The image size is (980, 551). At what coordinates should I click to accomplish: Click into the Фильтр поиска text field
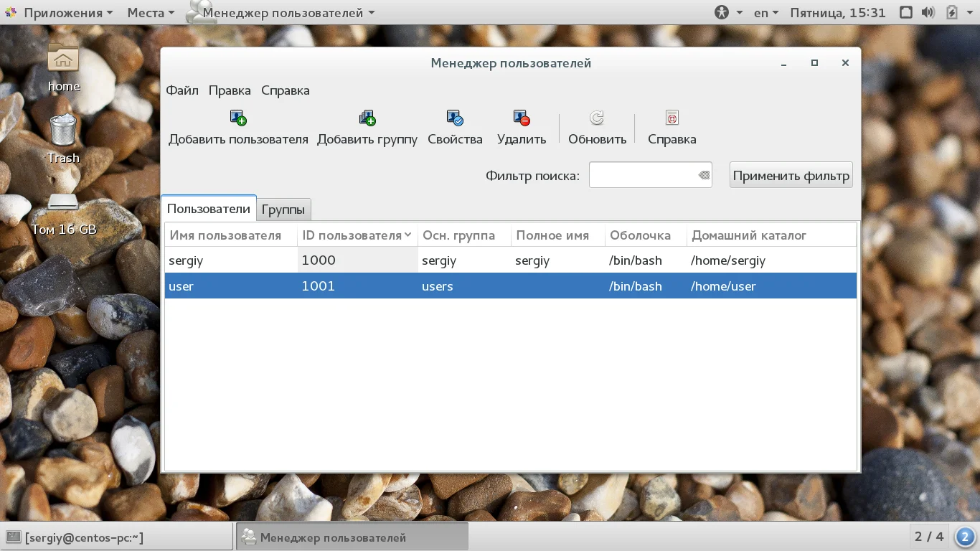click(x=642, y=175)
